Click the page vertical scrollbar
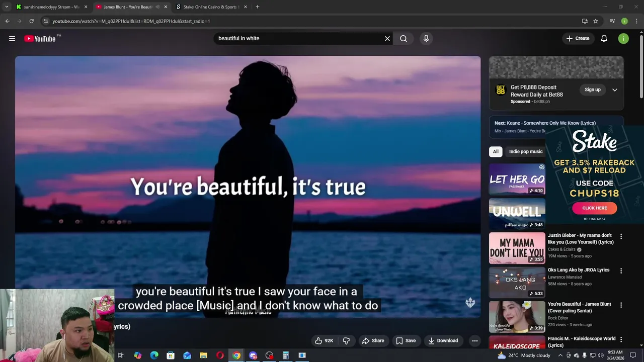This screenshot has width=644, height=362. pos(641,65)
